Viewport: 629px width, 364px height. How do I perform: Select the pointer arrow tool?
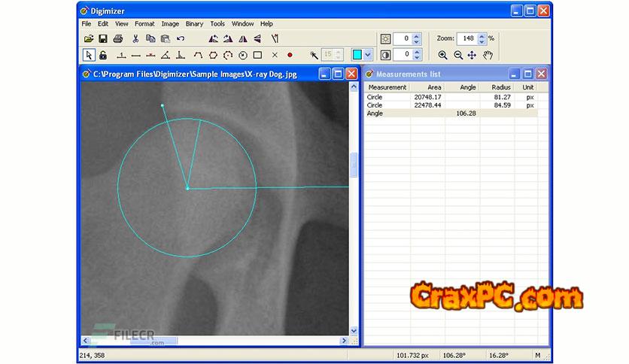tap(88, 55)
